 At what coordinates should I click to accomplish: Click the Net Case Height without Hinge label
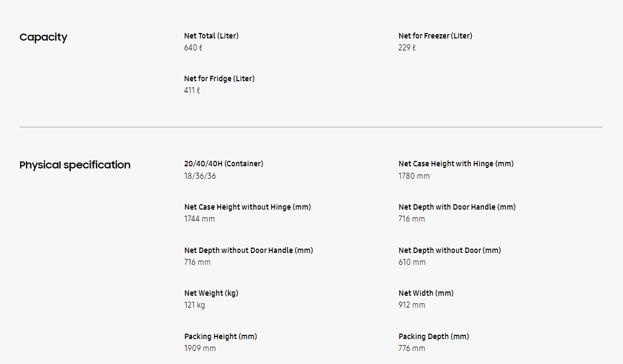click(x=248, y=207)
